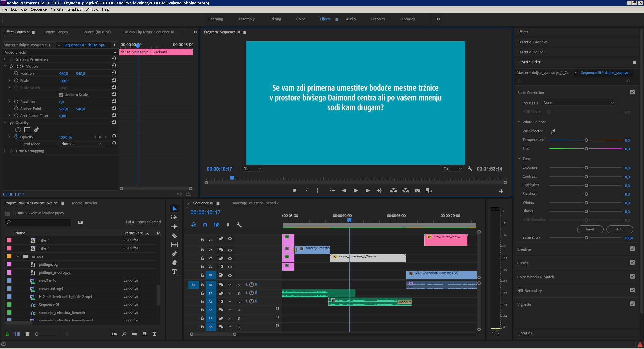Select the Razor tool in the tools panel
The image size is (644, 349).
tap(174, 236)
